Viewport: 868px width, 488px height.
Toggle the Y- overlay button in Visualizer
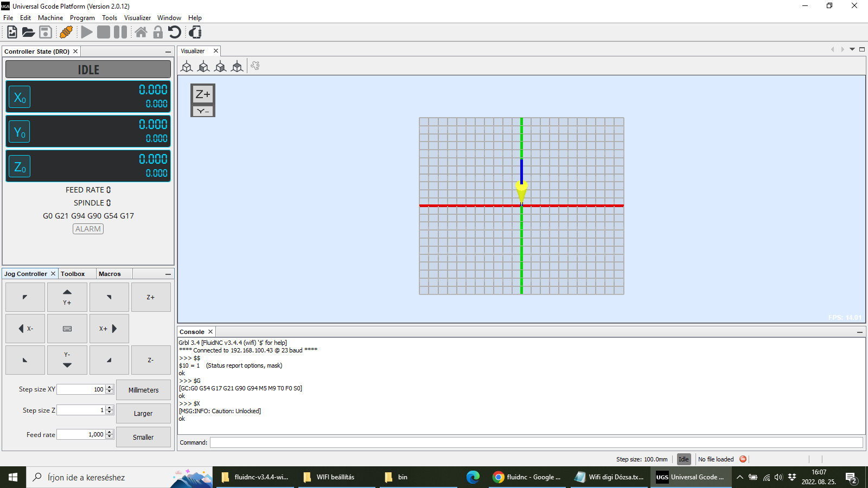[202, 111]
